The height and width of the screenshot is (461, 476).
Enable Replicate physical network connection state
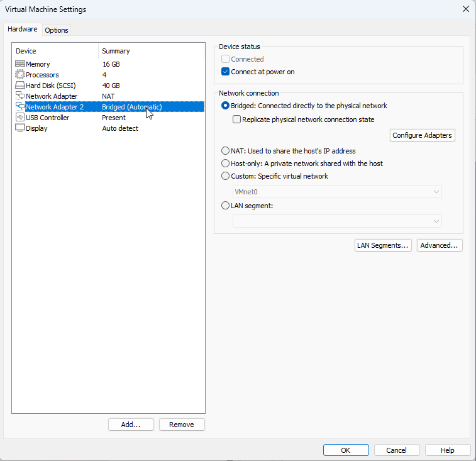[237, 119]
